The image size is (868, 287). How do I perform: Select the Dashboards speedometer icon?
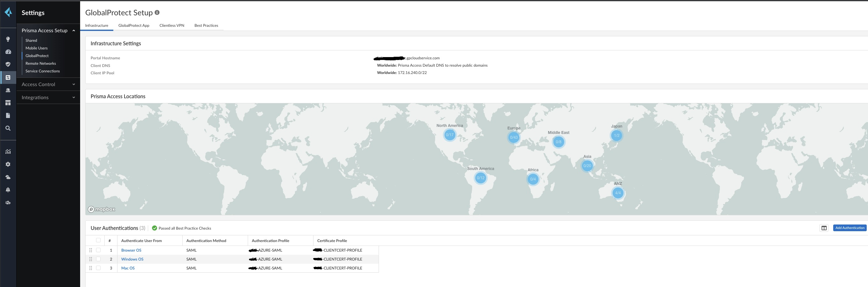point(8,51)
